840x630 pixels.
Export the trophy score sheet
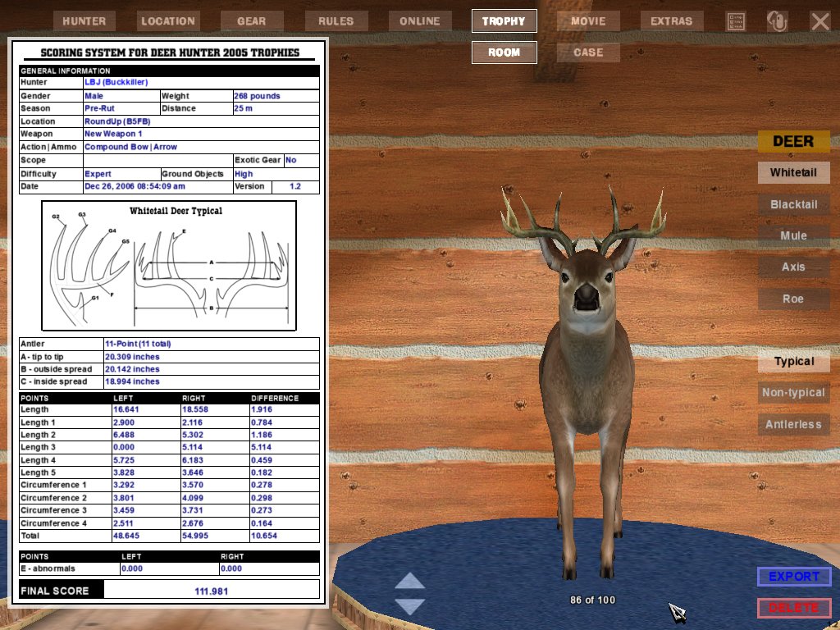794,577
